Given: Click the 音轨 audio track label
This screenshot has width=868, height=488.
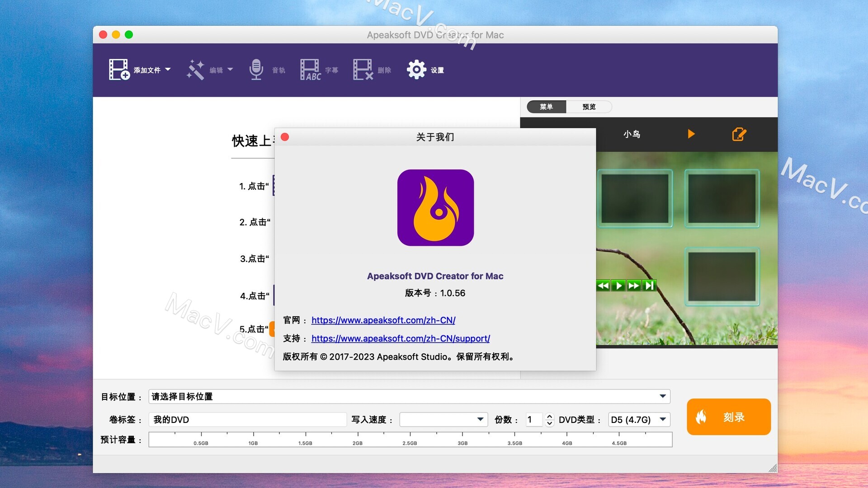Looking at the screenshot, I should click(278, 70).
